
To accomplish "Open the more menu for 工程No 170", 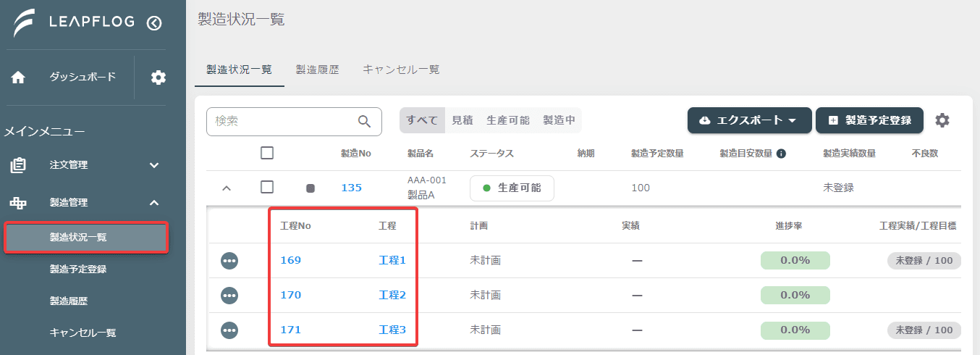I will [229, 295].
